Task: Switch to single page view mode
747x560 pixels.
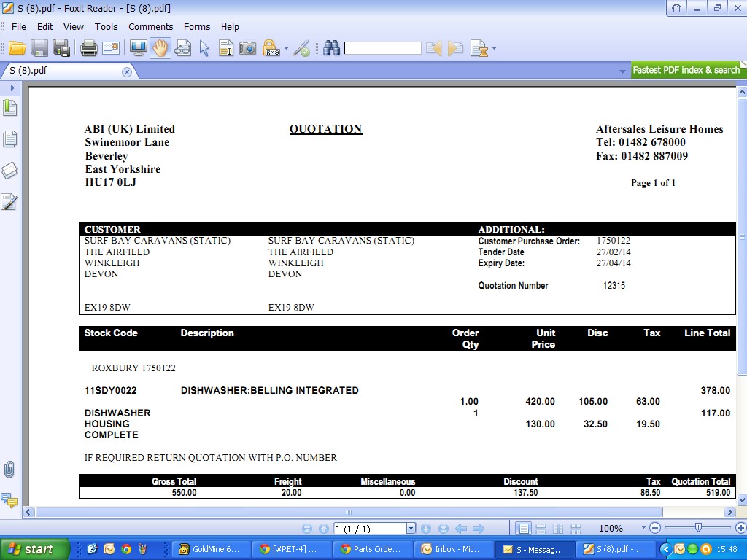Action: click(523, 529)
